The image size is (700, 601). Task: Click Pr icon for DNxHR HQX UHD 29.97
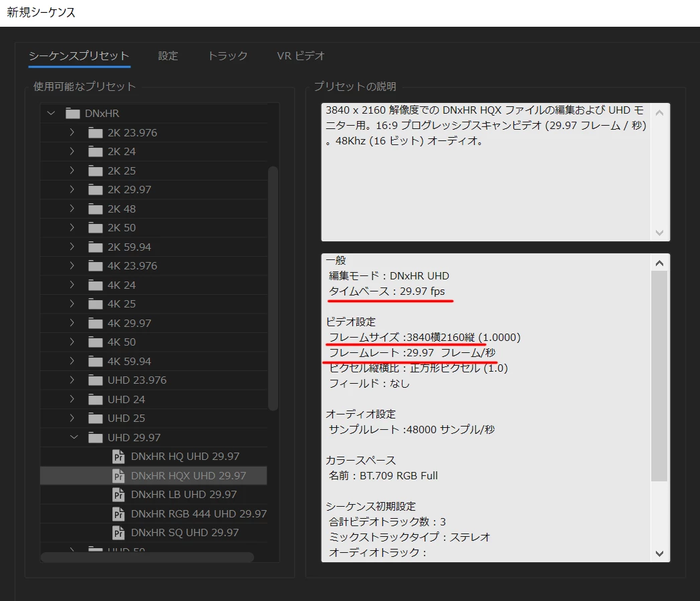pyautogui.click(x=118, y=475)
